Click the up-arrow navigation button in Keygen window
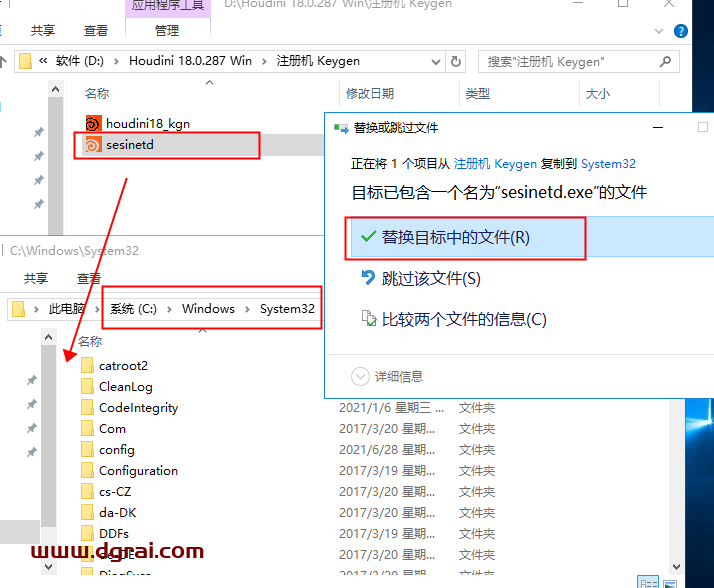Image resolution: width=714 pixels, height=588 pixels. coord(3,61)
